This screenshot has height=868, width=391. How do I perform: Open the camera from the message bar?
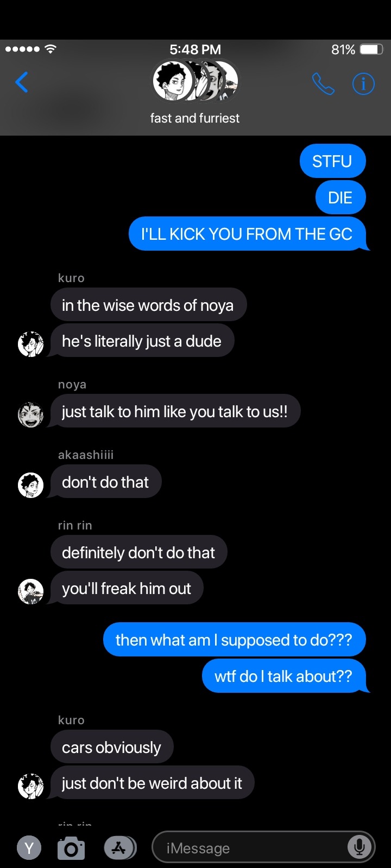[x=71, y=848]
